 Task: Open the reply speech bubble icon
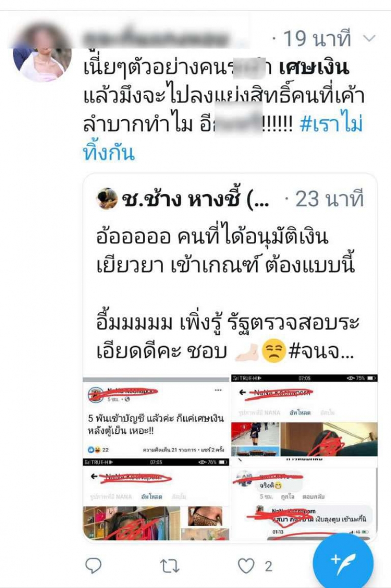coord(93,566)
